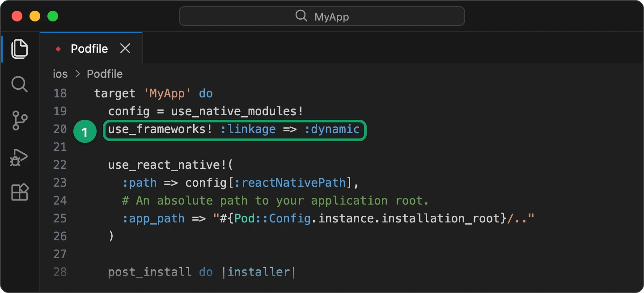Click the closing parenthesis on line 26
Screen dimensions: 644x293
[111, 236]
